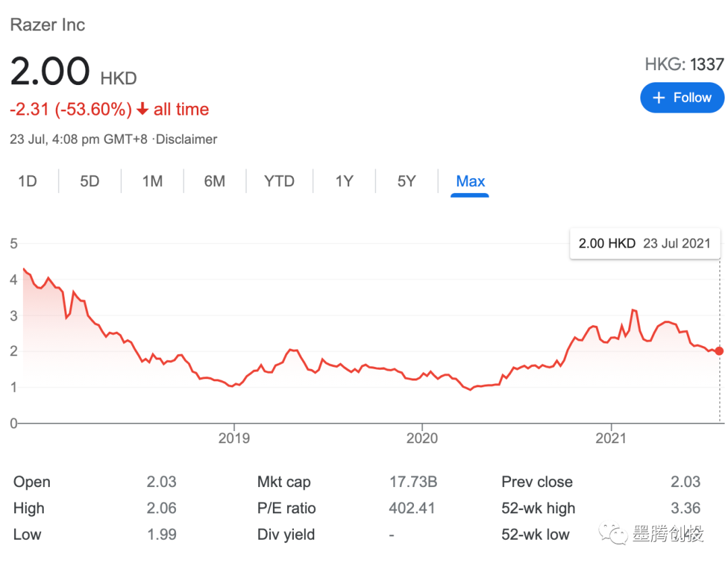
Task: Click the red down arrow icon
Action: (x=142, y=109)
